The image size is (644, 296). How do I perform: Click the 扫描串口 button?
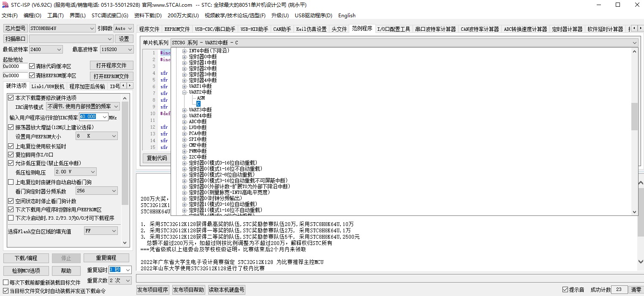(x=16, y=39)
